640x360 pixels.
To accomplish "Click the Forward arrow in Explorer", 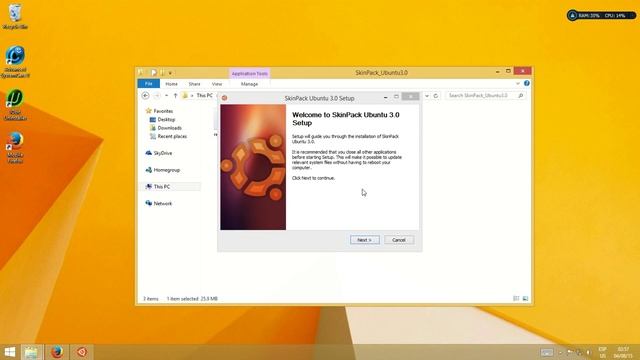I will tap(157, 96).
